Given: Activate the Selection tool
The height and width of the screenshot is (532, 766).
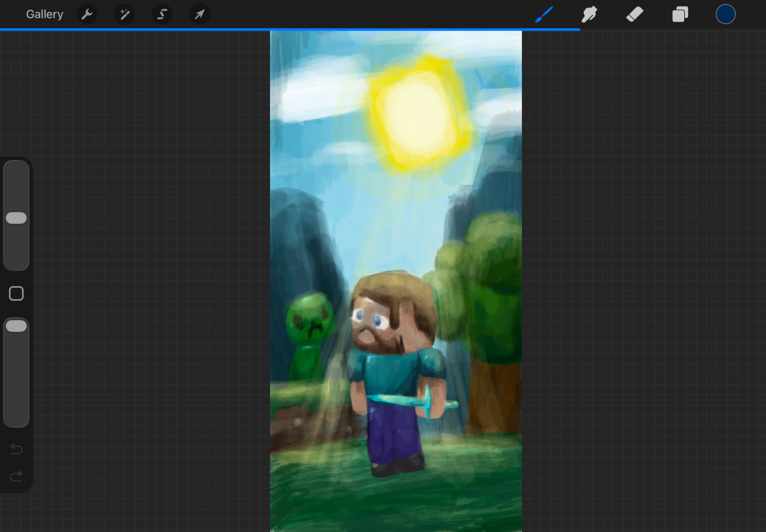Looking at the screenshot, I should pyautogui.click(x=162, y=14).
